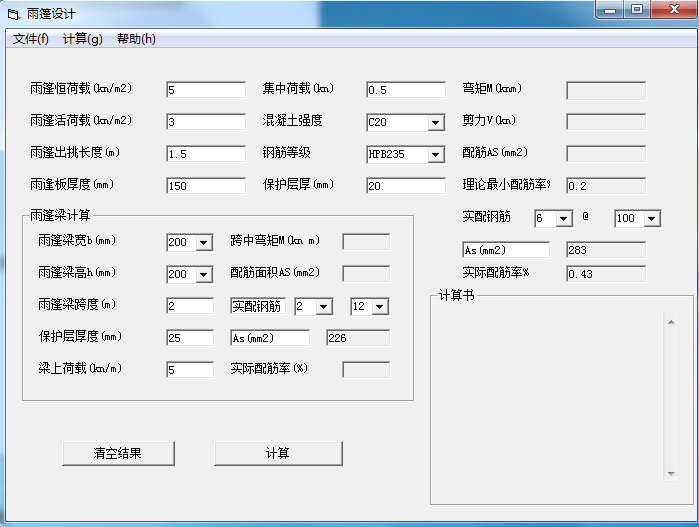Click the 理论最小配筋率 field showing 0.2
Viewport: 699px width, 527px height.
(x=606, y=186)
